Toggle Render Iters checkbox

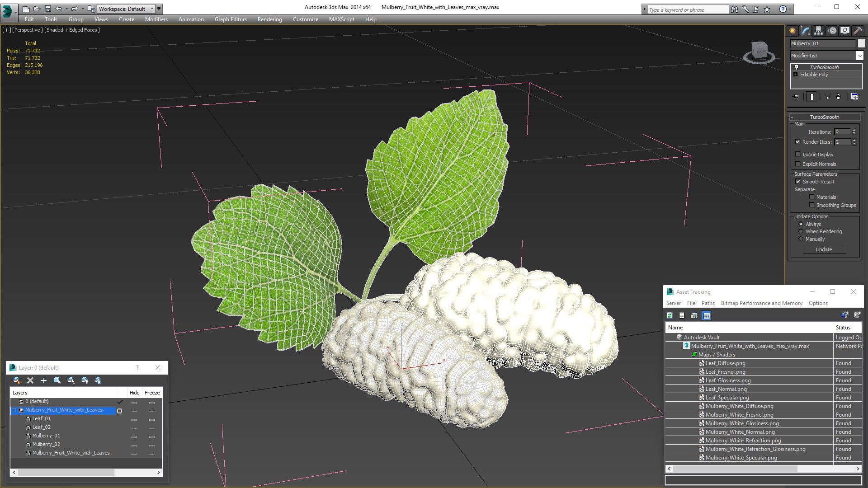[798, 142]
